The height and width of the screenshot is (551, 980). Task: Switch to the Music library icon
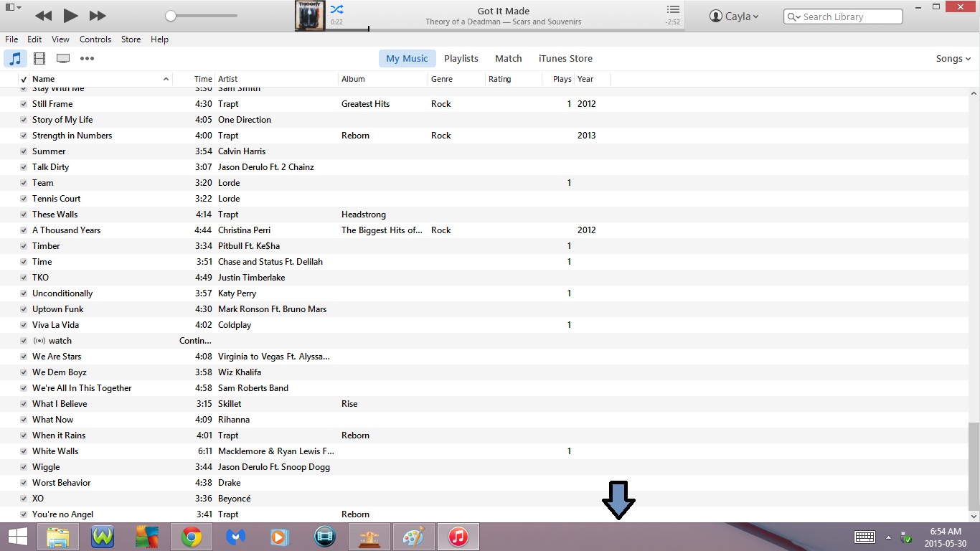(x=15, y=59)
